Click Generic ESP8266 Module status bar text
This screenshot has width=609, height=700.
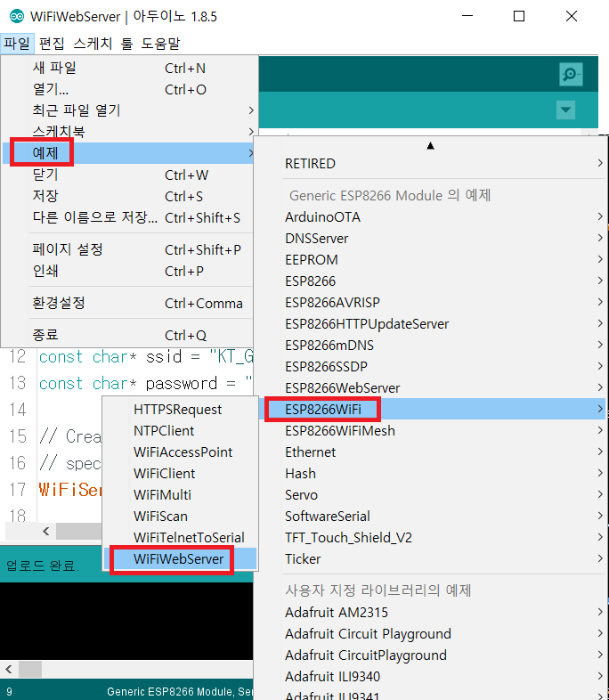(180, 691)
